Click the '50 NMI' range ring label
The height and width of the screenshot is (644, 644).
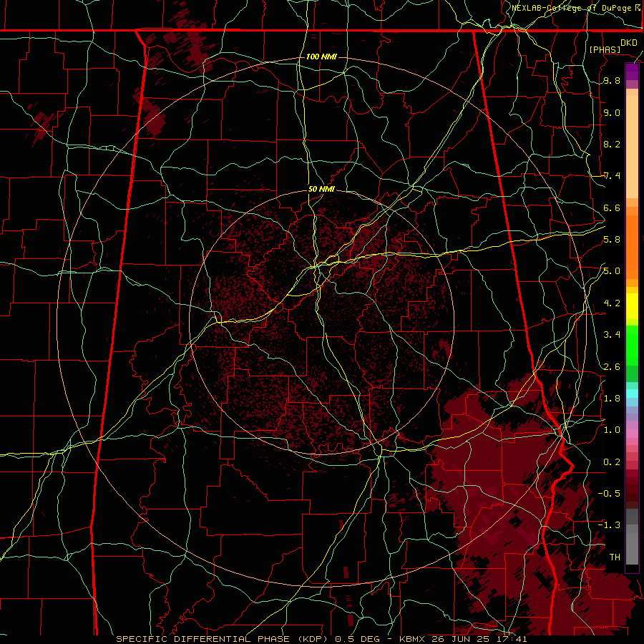321,190
